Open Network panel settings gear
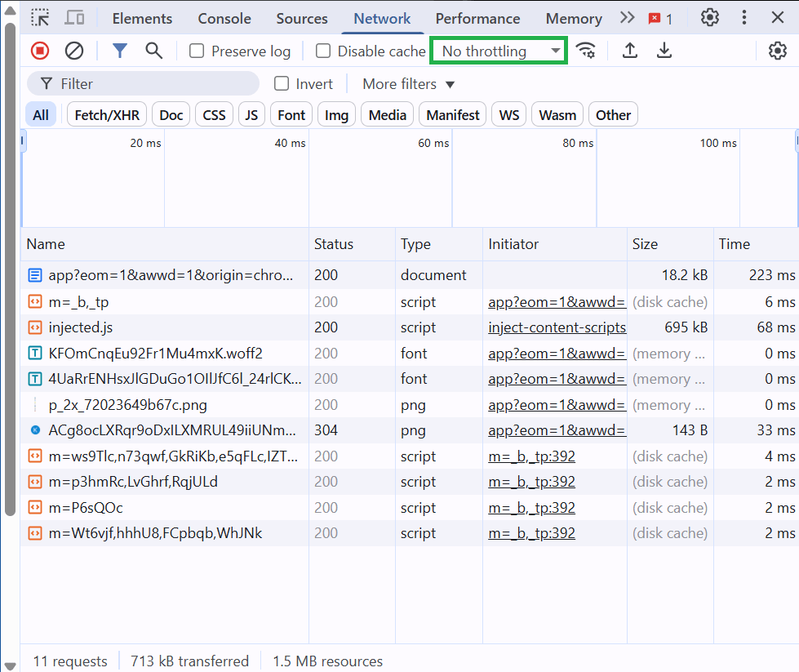This screenshot has height=672, width=799. click(x=778, y=51)
